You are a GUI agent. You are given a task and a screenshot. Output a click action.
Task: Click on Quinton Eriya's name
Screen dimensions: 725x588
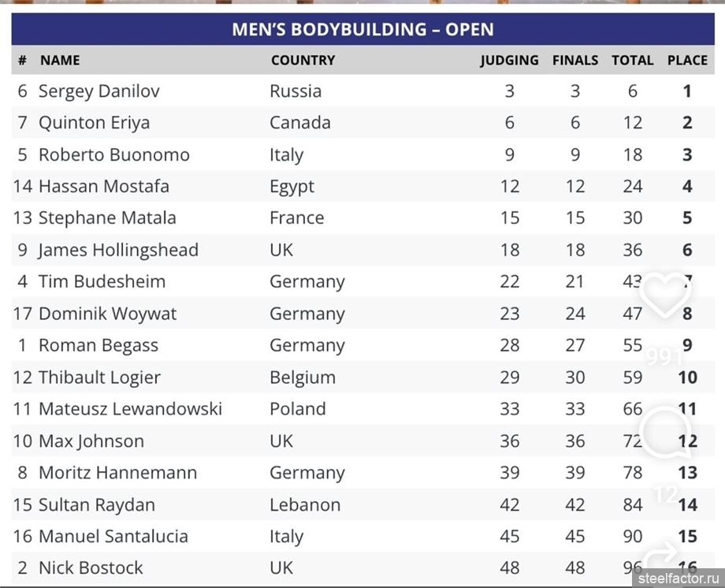point(94,123)
